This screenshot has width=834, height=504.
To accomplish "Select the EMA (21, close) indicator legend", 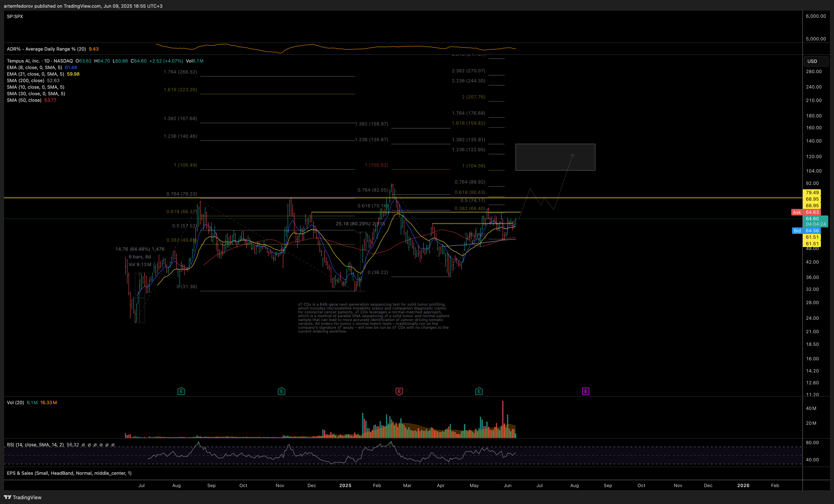I will 43,74.
